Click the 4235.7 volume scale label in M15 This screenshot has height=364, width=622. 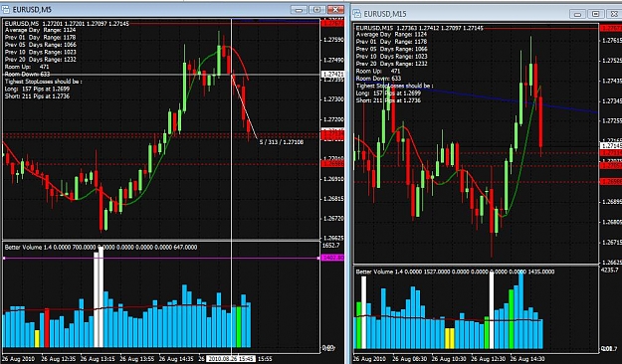[x=609, y=270]
